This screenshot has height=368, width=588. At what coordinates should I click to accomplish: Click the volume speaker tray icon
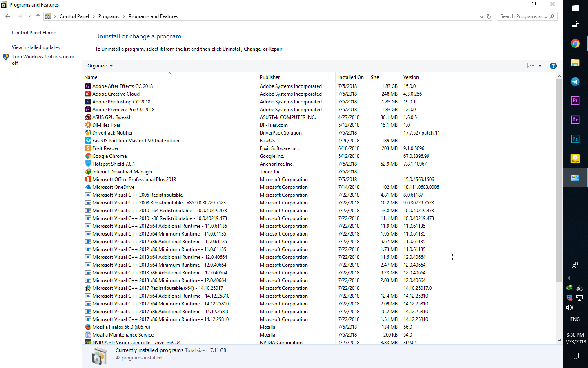[570, 307]
